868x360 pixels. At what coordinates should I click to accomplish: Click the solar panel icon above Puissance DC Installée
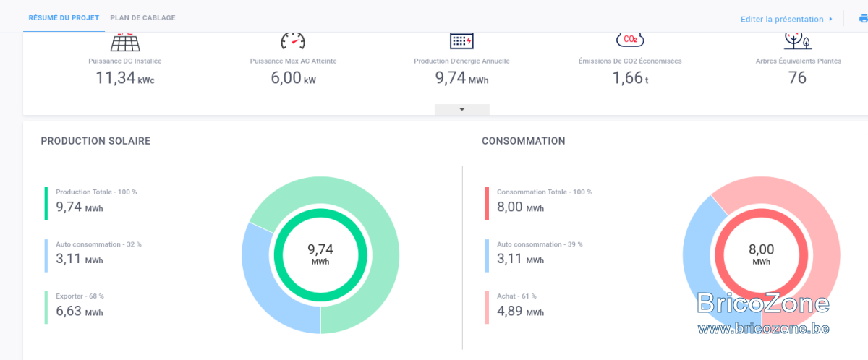click(x=125, y=40)
